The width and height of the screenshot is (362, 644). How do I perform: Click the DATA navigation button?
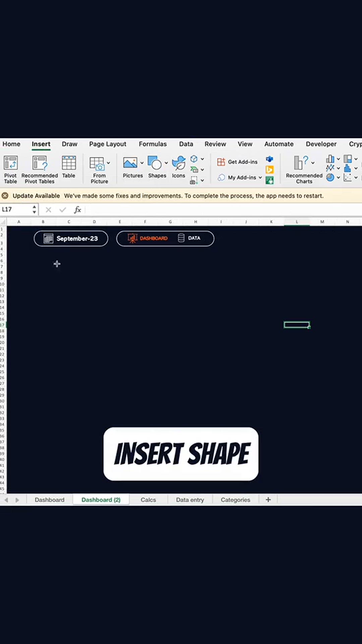189,238
